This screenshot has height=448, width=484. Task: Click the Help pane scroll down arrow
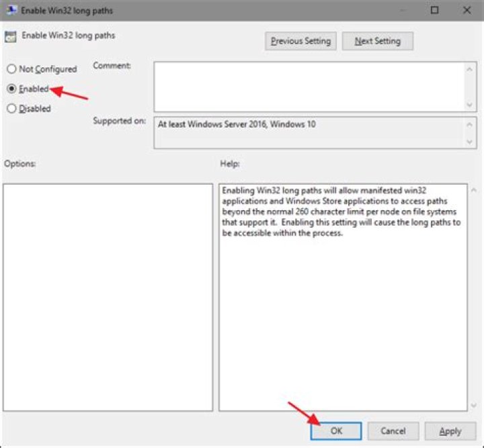point(474,406)
